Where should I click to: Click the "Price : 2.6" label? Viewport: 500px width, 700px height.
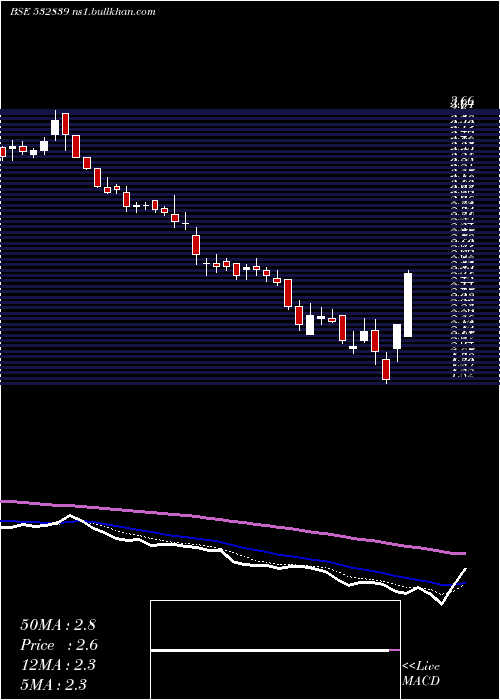59,645
